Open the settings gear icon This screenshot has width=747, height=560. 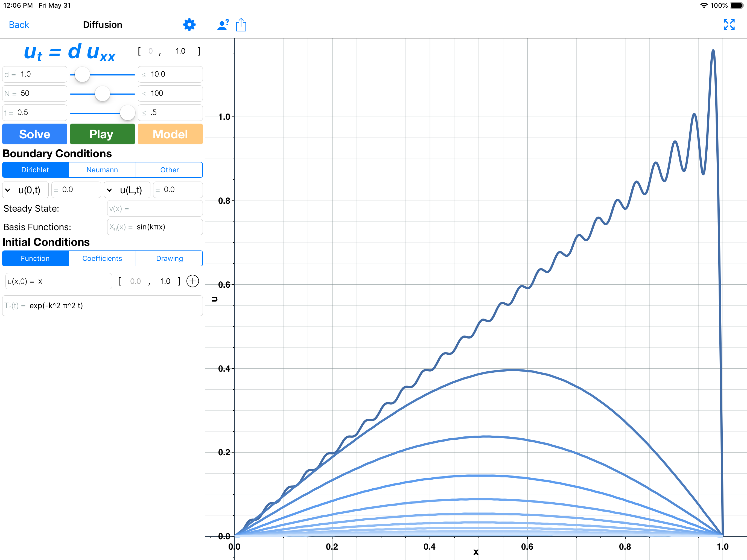click(189, 25)
